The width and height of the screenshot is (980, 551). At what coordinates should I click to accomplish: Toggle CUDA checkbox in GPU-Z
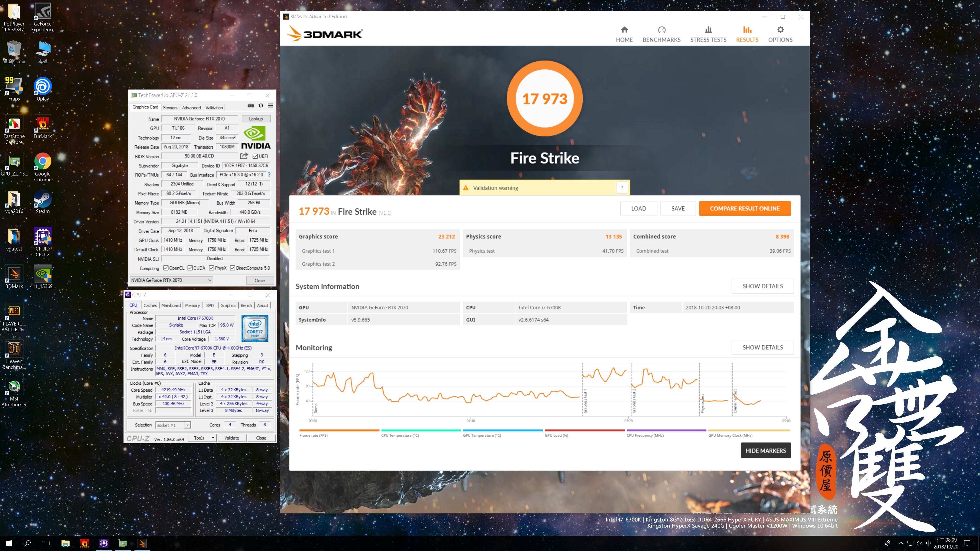pyautogui.click(x=190, y=268)
